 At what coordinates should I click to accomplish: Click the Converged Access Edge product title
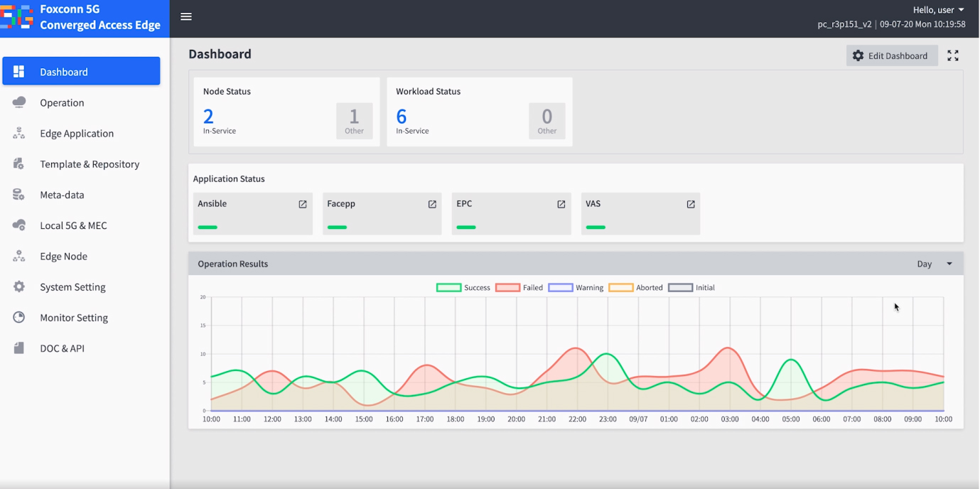(100, 25)
